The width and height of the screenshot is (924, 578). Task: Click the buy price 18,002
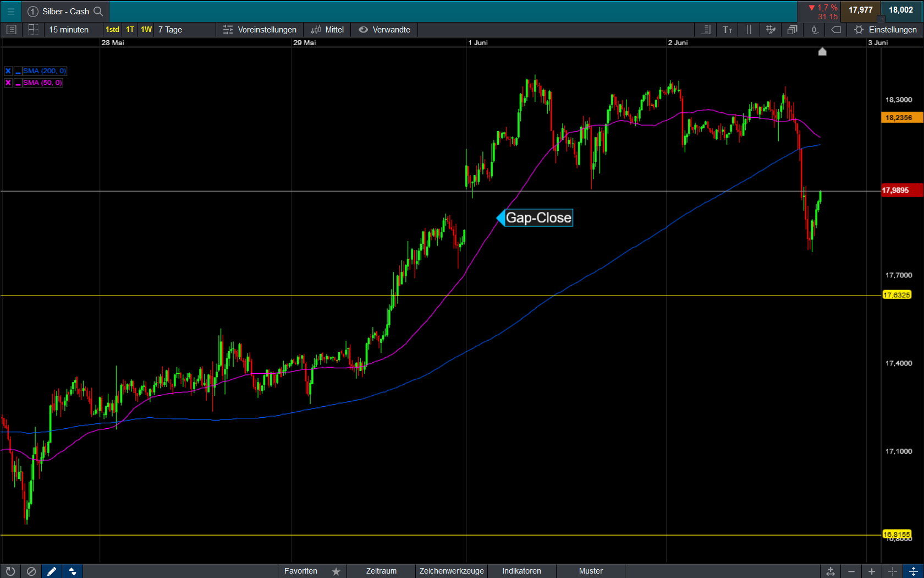click(901, 10)
